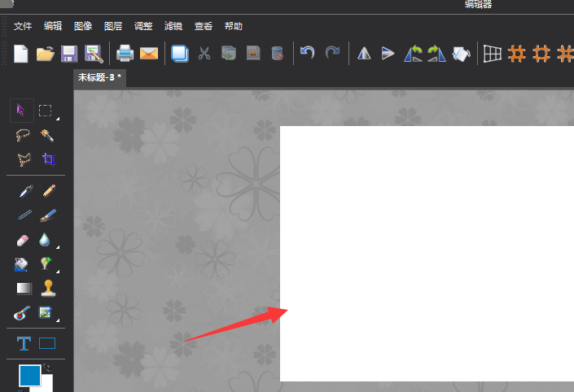Select the lasso tool
This screenshot has width=574, height=392.
point(23,135)
